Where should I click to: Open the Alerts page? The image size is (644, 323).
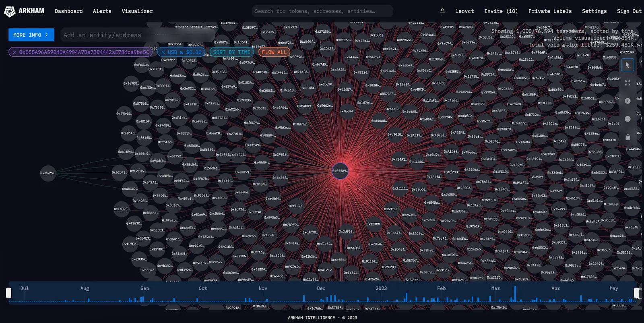coord(102,11)
